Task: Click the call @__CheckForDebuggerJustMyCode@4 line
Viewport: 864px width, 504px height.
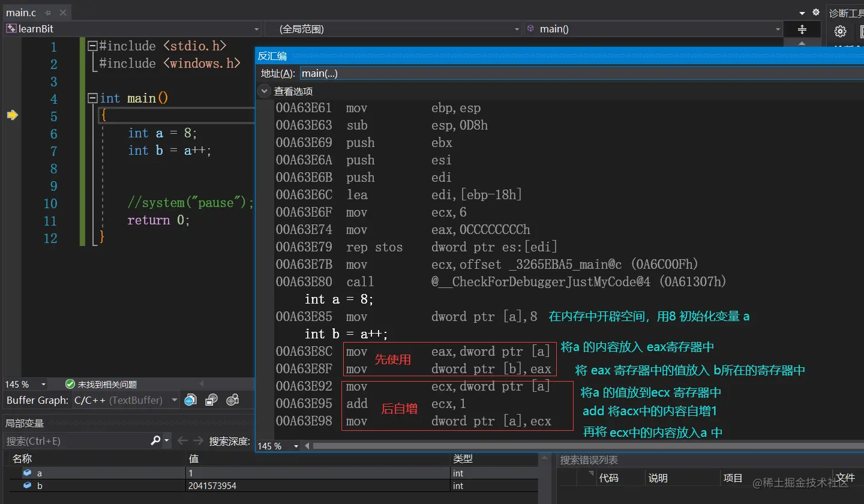Action: tap(536, 281)
